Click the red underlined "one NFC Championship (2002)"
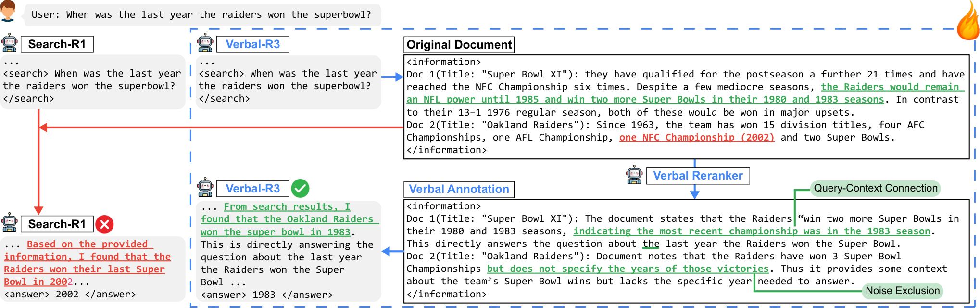The image size is (980, 308). coord(697,137)
